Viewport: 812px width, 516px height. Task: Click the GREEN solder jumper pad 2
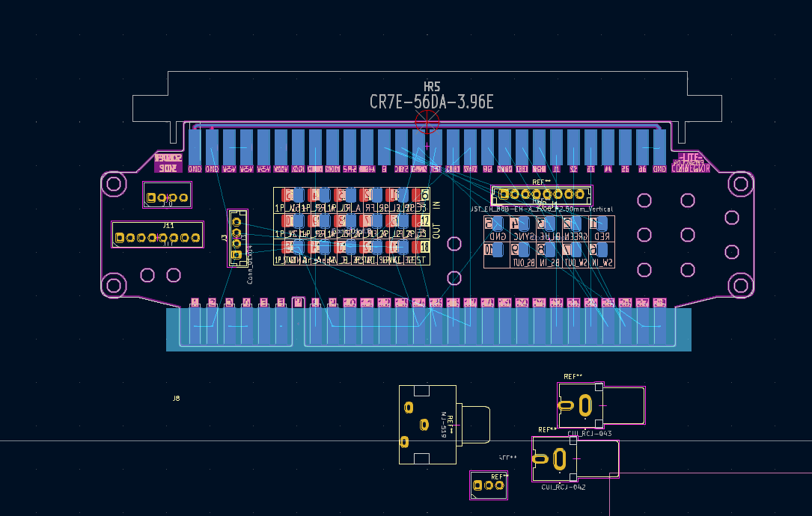(575, 224)
